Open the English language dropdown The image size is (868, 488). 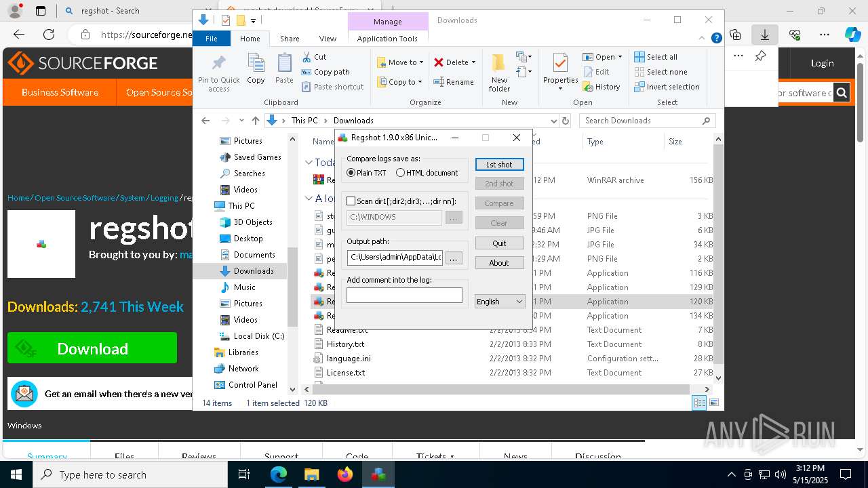pos(500,302)
